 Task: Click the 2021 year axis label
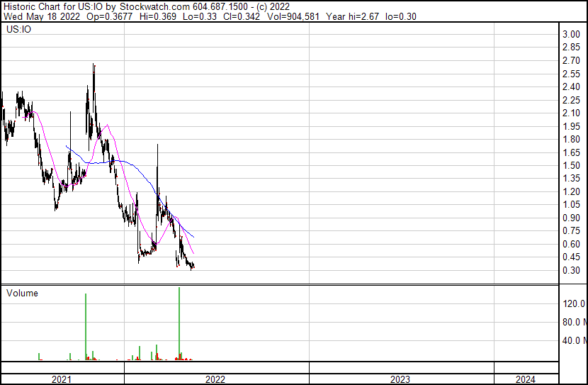click(x=62, y=379)
